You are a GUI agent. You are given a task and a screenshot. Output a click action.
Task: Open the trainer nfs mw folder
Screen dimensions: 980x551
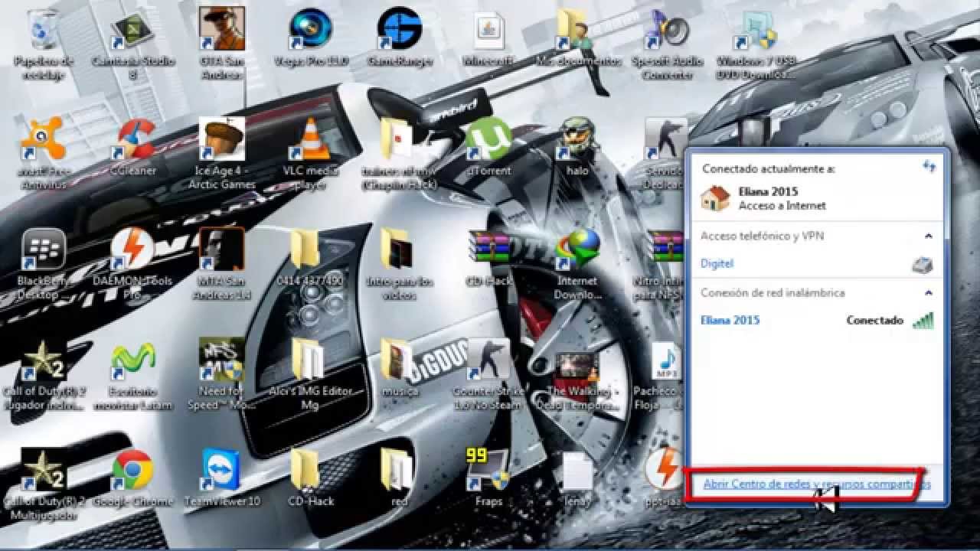point(400,153)
